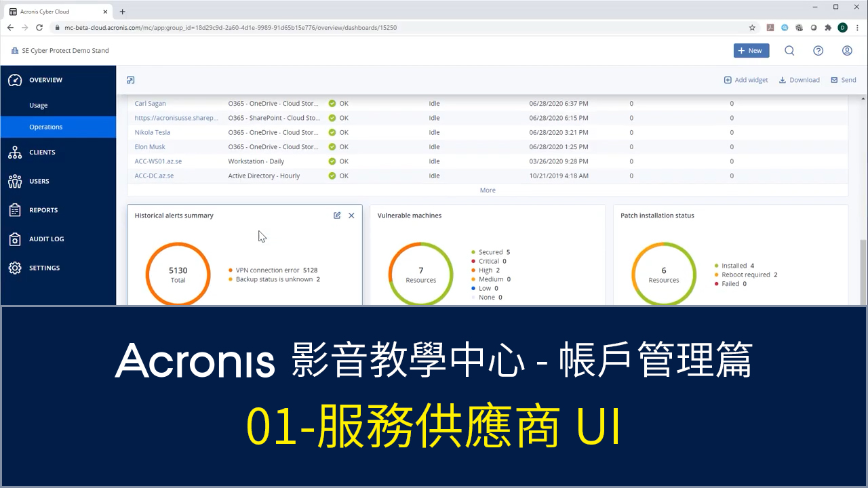This screenshot has width=868, height=488.
Task: Switch to the Acronis Cyber Cloud tab
Action: pos(58,12)
